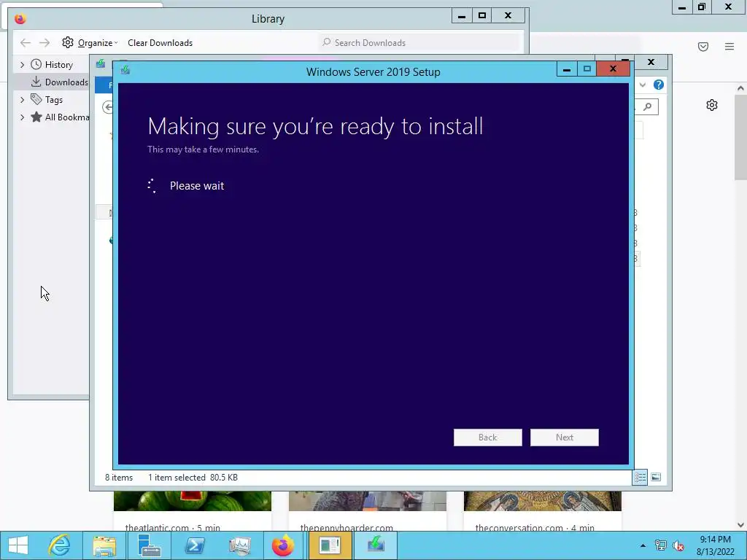Switch Explorer to large icons view
Image resolution: width=747 pixels, height=560 pixels.
click(656, 477)
